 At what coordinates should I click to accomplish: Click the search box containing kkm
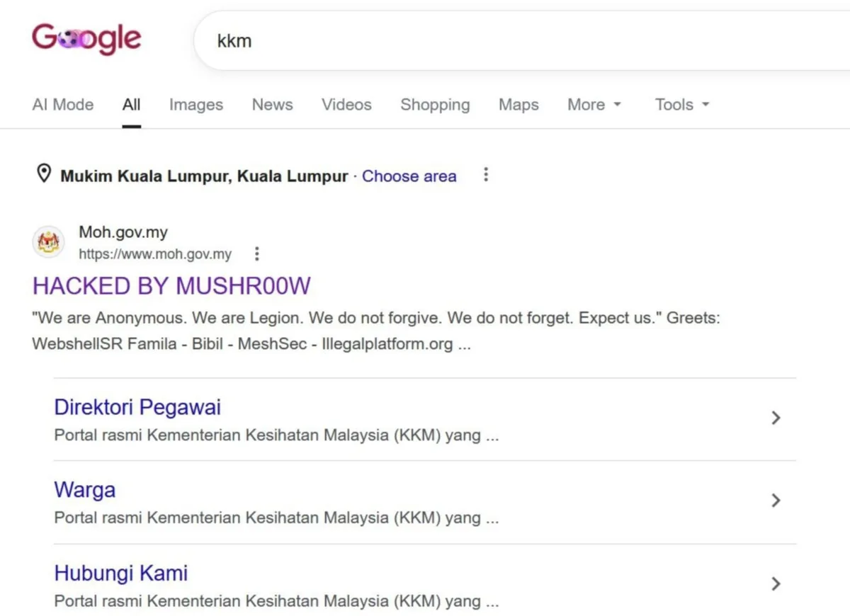523,41
